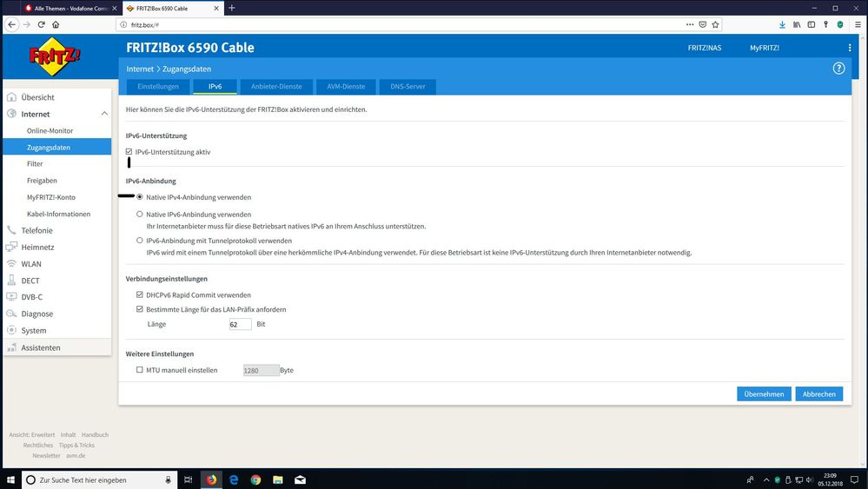Click Firefox back arrow button

[11, 24]
